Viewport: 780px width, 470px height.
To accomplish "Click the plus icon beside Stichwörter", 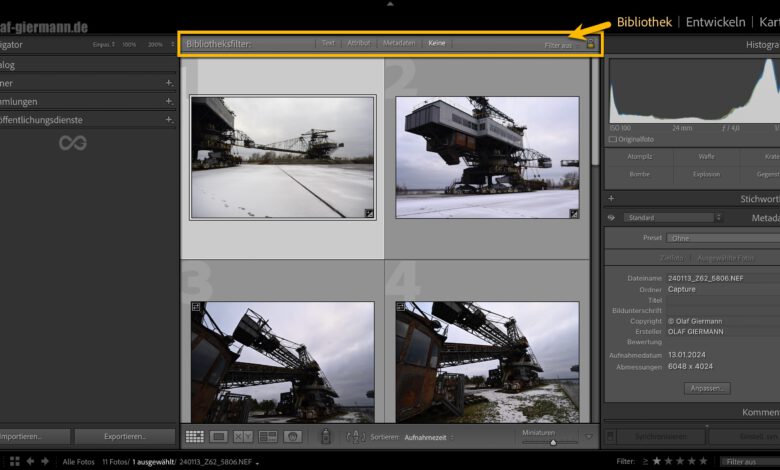I will (611, 198).
